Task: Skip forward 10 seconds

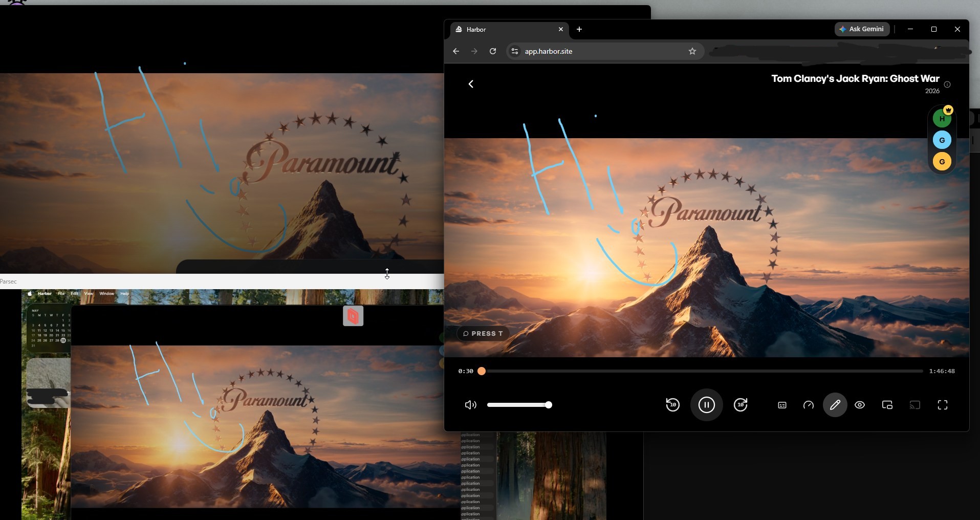Action: pos(741,405)
